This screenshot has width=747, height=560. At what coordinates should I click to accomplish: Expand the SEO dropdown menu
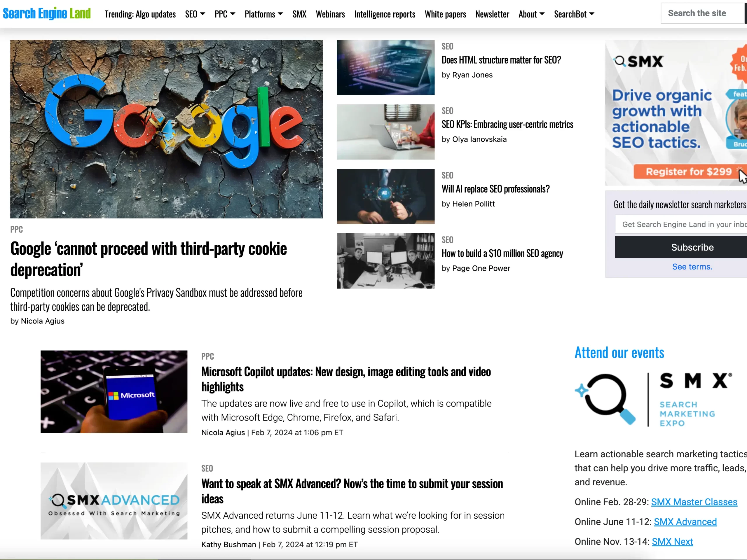[195, 14]
